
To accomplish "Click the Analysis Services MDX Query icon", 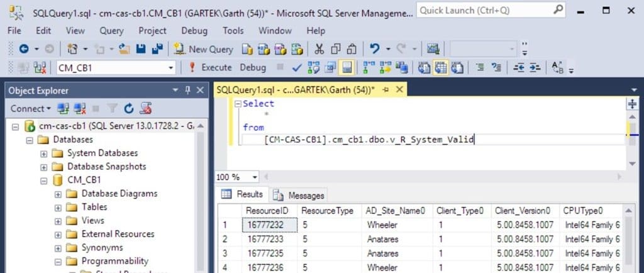I will coord(264,49).
